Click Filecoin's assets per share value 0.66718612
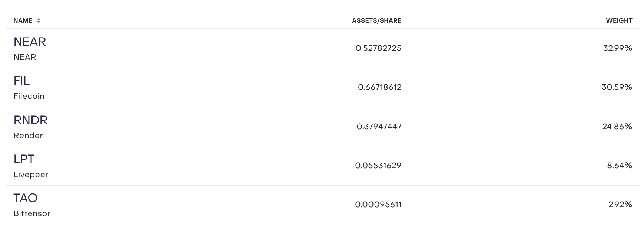The height and width of the screenshot is (225, 644). 379,87
